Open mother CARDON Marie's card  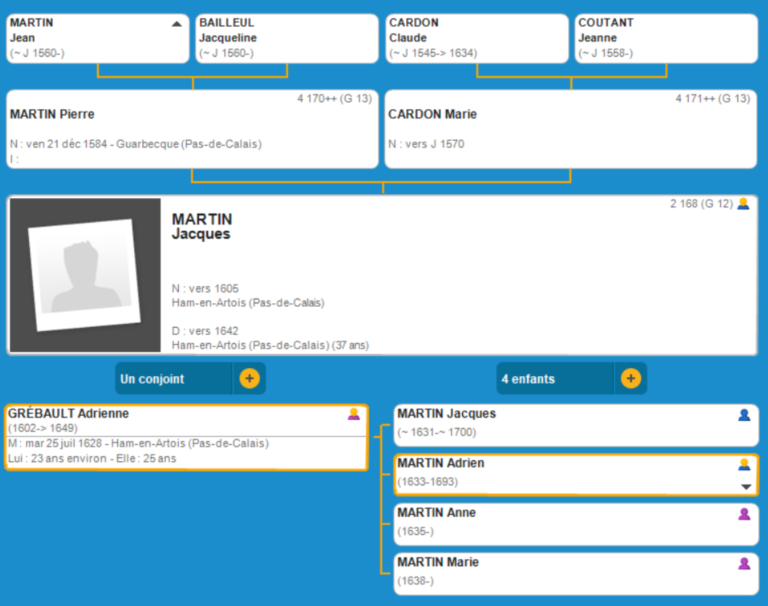click(x=570, y=129)
